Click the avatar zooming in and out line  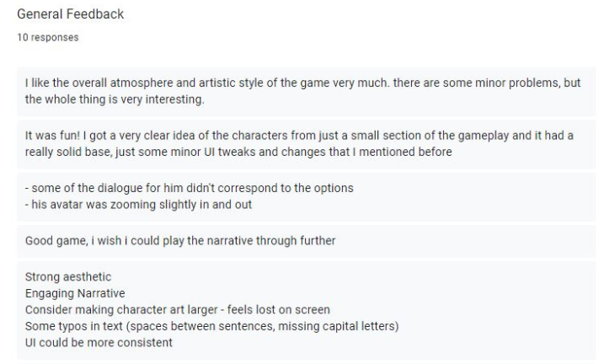[138, 205]
